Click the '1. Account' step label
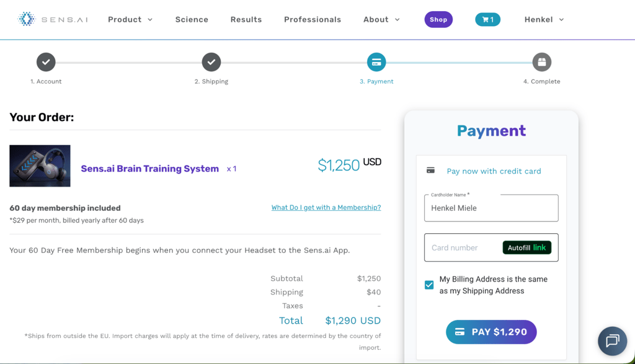 tap(46, 81)
